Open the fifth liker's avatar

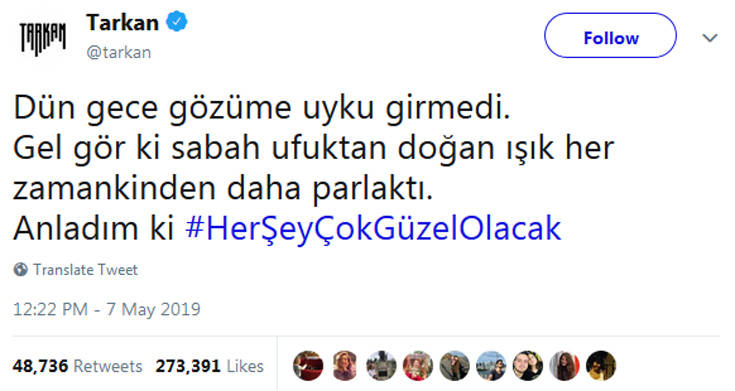click(x=454, y=366)
